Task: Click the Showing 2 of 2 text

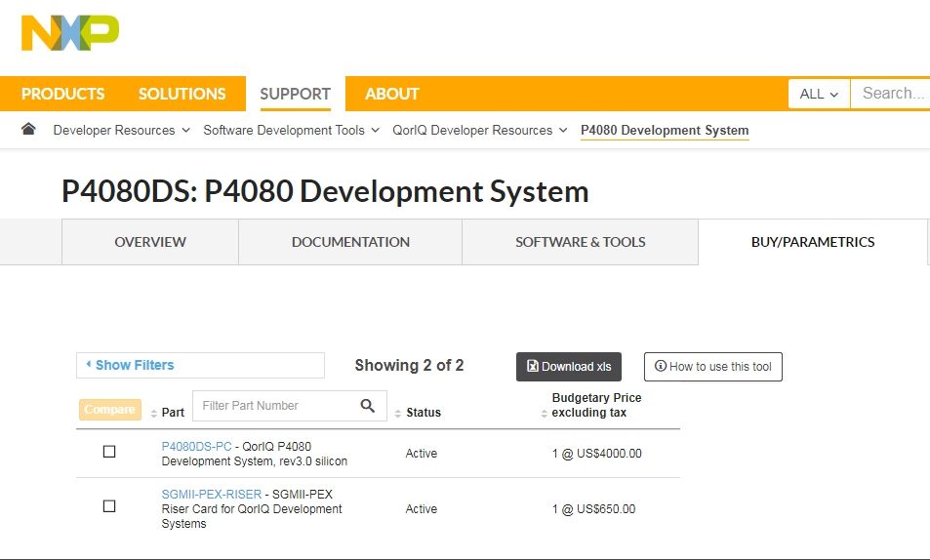Action: pos(409,366)
